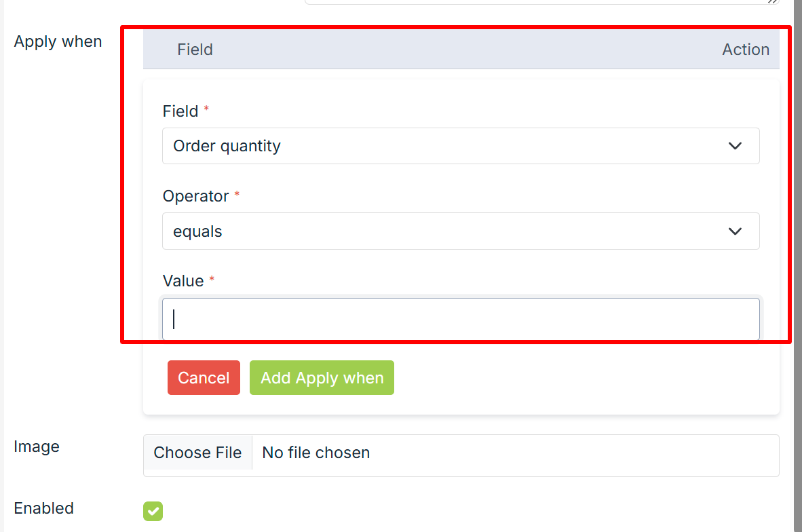Click the Action column header
Viewport: 802px width, 532px height.
point(745,50)
